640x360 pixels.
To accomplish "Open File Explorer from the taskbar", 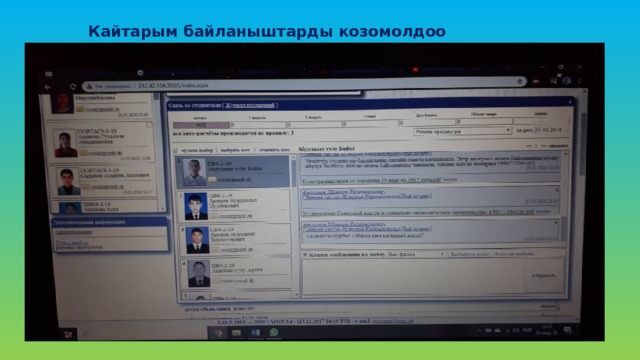I will 236,333.
